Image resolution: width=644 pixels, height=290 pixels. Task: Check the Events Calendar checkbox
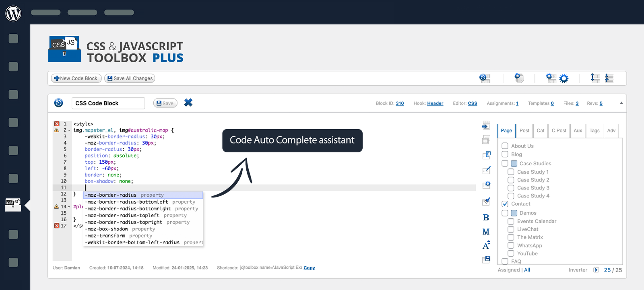pyautogui.click(x=511, y=221)
